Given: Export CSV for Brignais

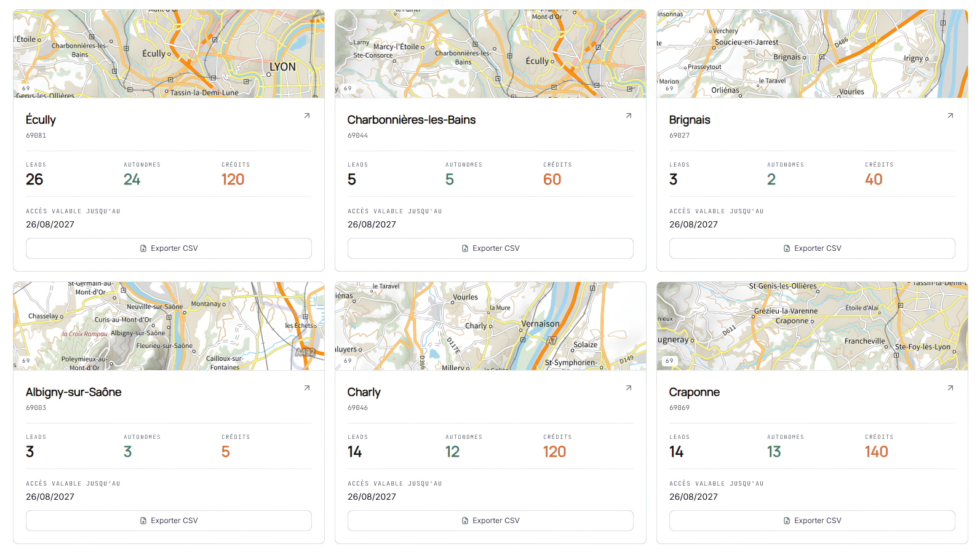Looking at the screenshot, I should click(812, 248).
